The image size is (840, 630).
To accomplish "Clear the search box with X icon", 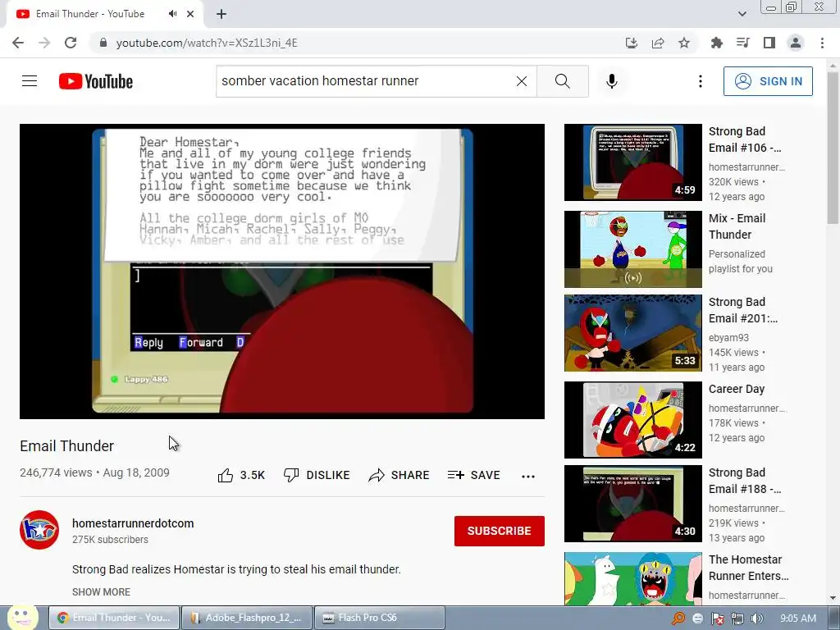I will click(521, 81).
